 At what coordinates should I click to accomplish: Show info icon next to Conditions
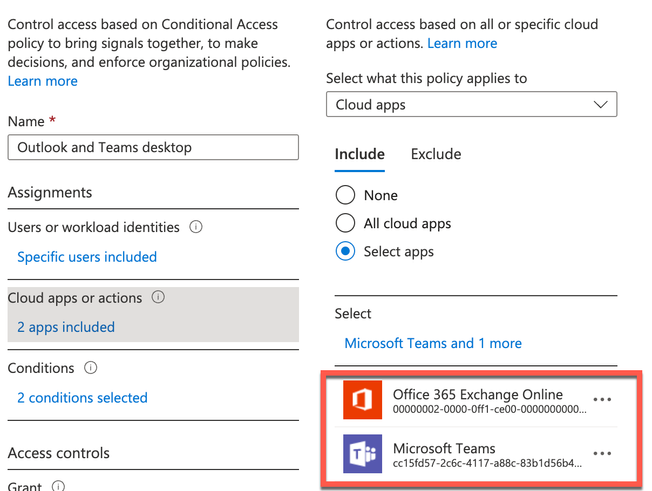[91, 368]
